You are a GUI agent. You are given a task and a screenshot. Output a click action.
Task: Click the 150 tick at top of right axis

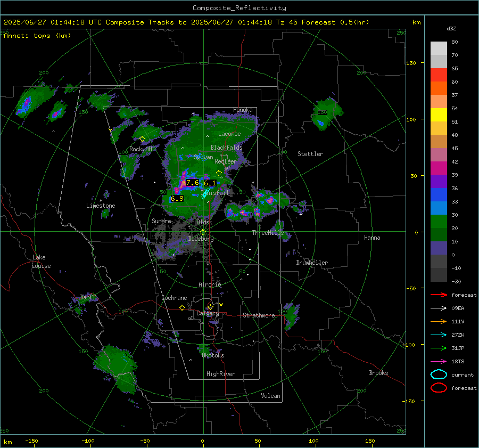pos(411,63)
